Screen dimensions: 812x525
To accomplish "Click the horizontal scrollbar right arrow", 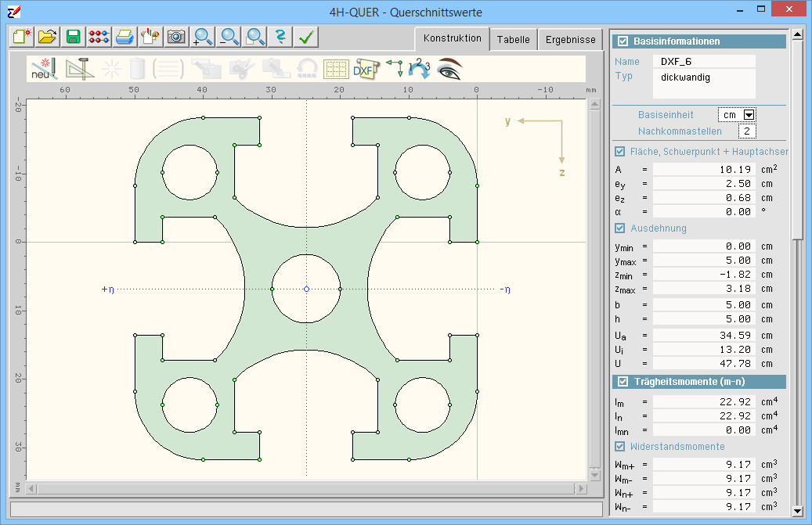I will [580, 489].
